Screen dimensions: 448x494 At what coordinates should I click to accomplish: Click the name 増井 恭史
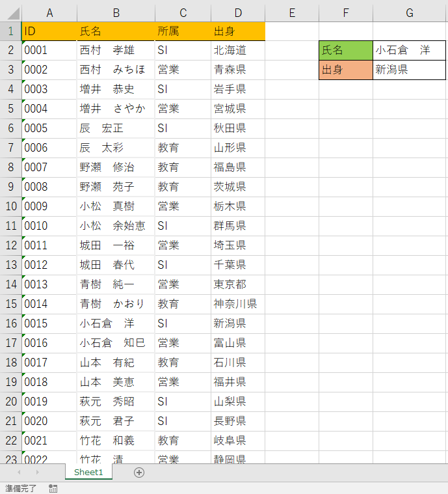107,89
